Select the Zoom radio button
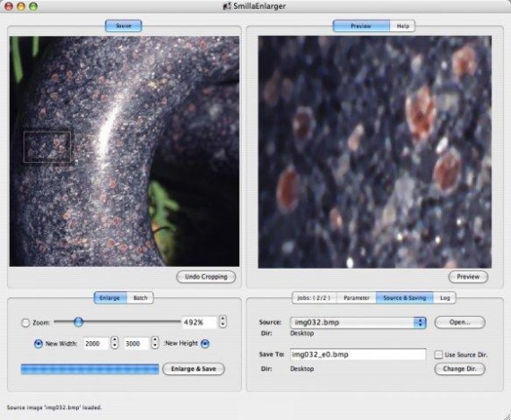 pos(25,322)
